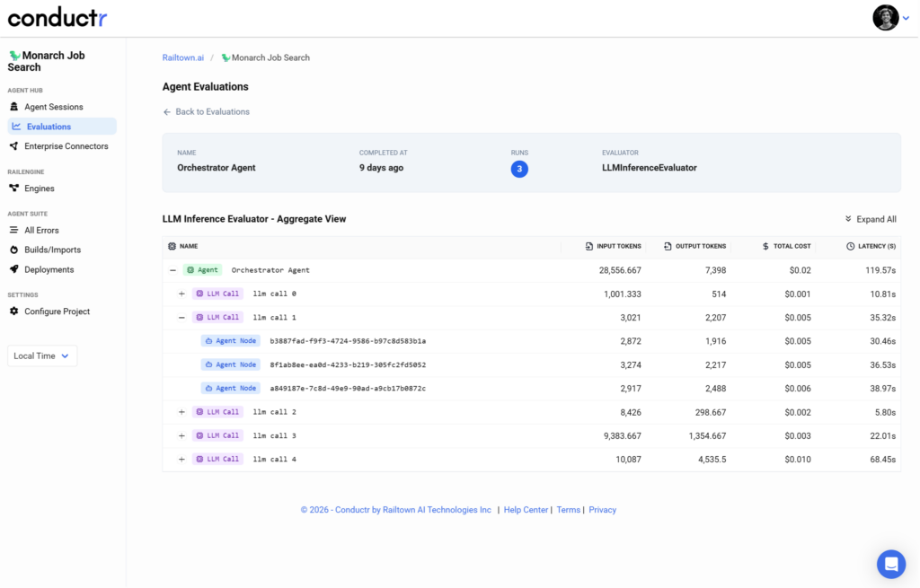Viewport: 920px width, 588px height.
Task: Expand the llm call 0 row
Action: pos(181,294)
